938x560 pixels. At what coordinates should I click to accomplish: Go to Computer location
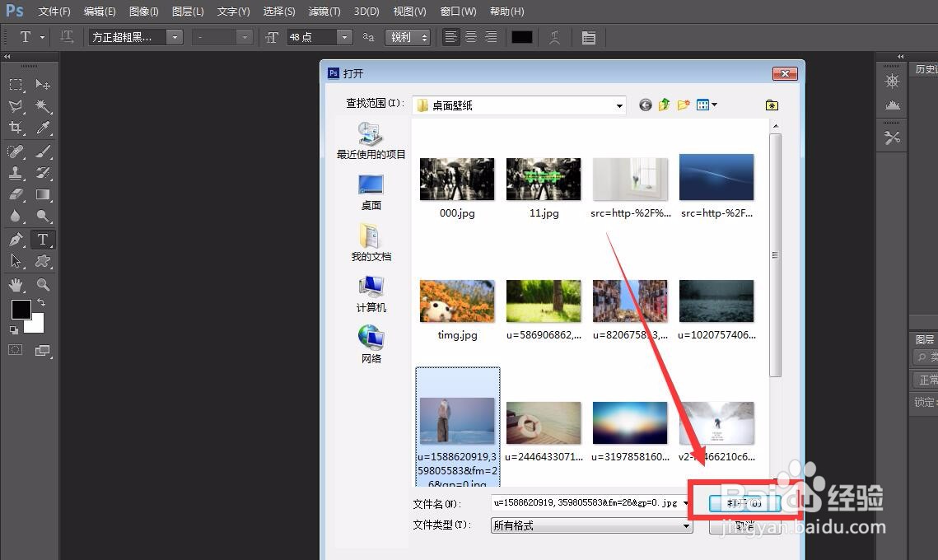[x=371, y=294]
